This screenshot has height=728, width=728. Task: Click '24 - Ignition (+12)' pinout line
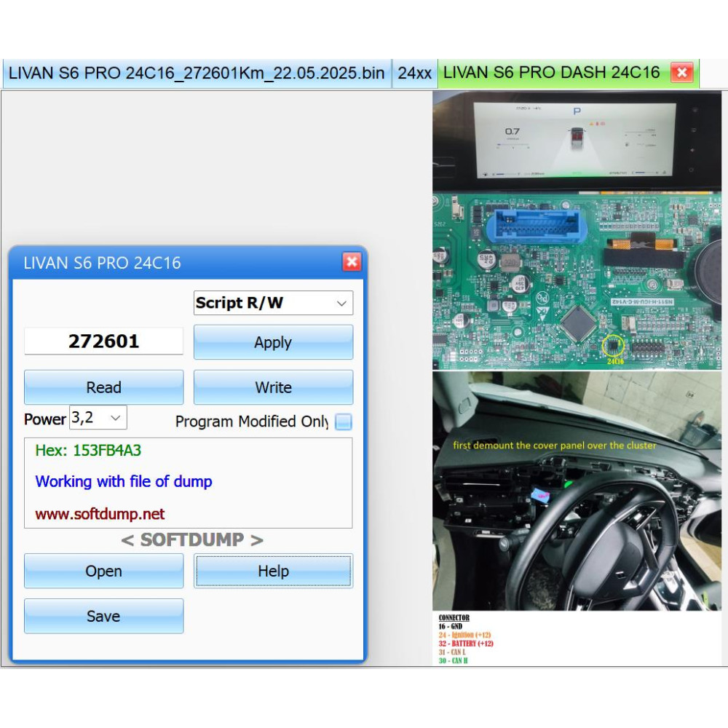[x=464, y=635]
